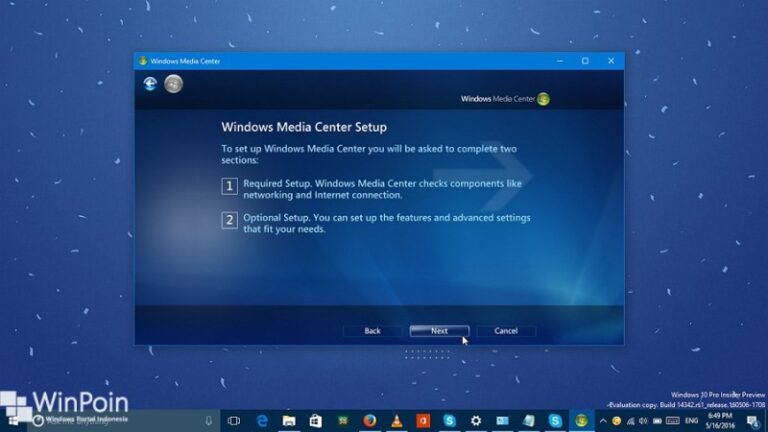This screenshot has height=432, width=768.
Task: Open the Settings gear on taskbar
Action: [476, 421]
